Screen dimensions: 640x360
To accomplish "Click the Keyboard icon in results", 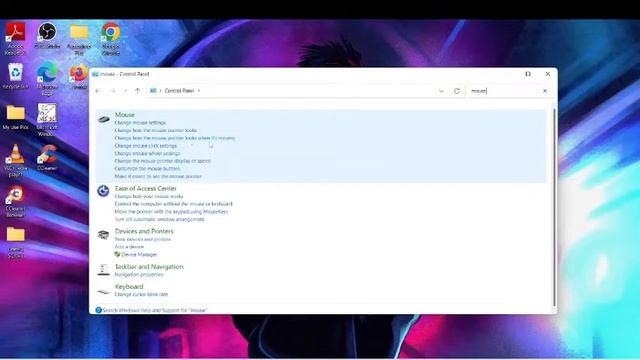I will click(104, 291).
